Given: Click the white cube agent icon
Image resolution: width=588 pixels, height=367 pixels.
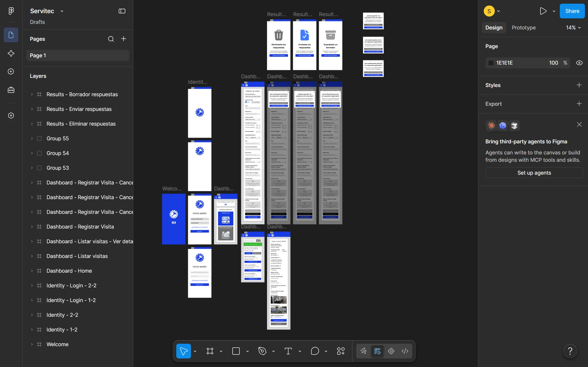Looking at the screenshot, I should click(x=514, y=126).
